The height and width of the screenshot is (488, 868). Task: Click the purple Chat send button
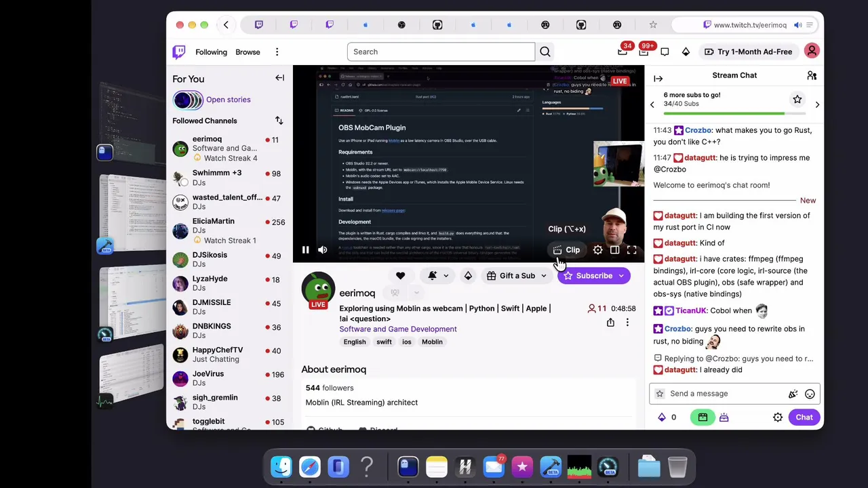coord(804,418)
